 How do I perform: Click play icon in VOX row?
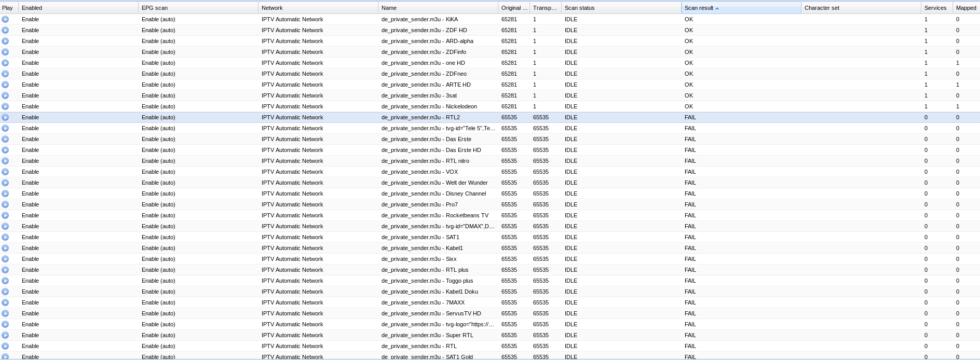5,172
